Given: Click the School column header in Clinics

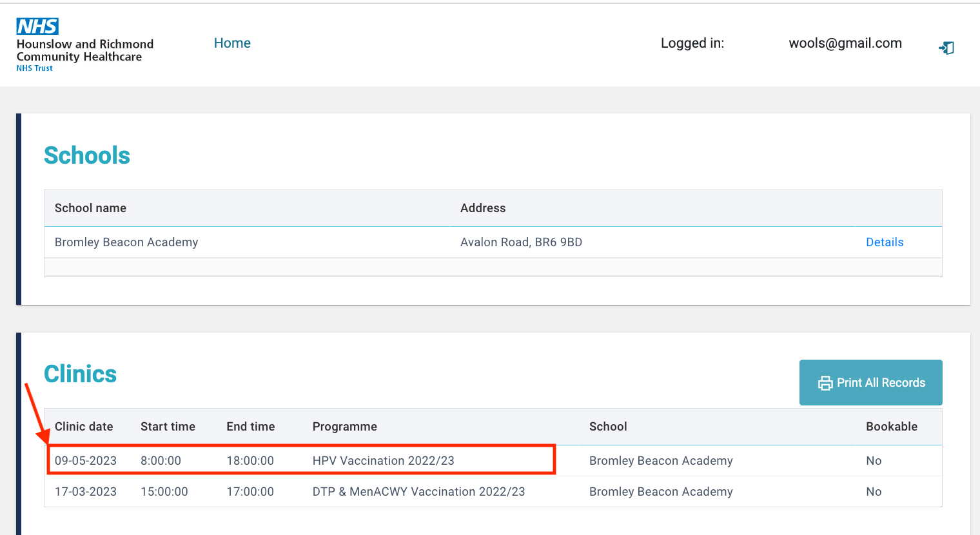Looking at the screenshot, I should click(608, 427).
